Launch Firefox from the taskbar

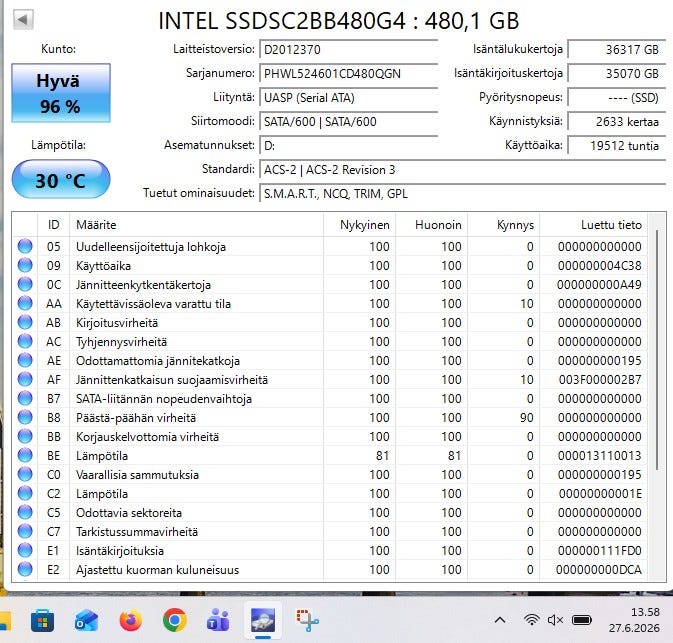click(130, 620)
